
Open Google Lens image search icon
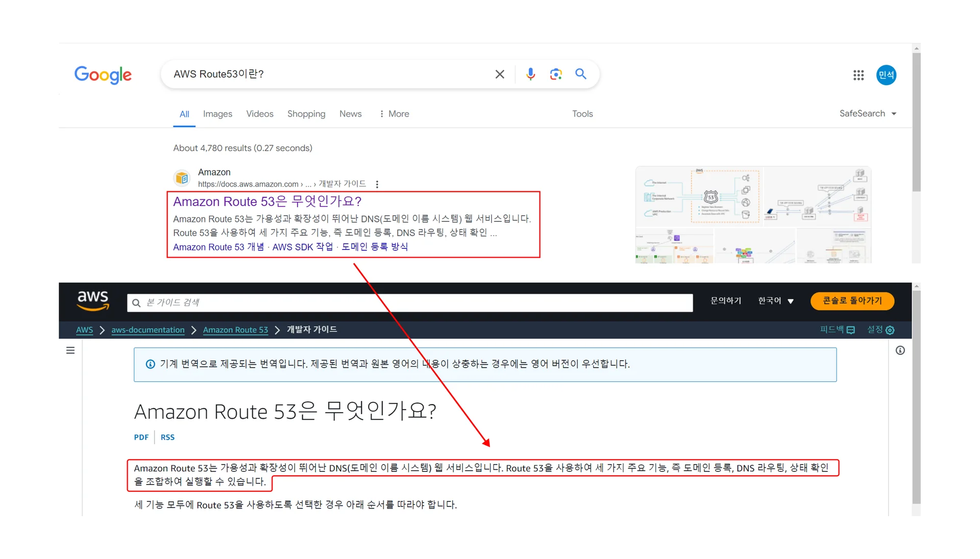click(555, 74)
